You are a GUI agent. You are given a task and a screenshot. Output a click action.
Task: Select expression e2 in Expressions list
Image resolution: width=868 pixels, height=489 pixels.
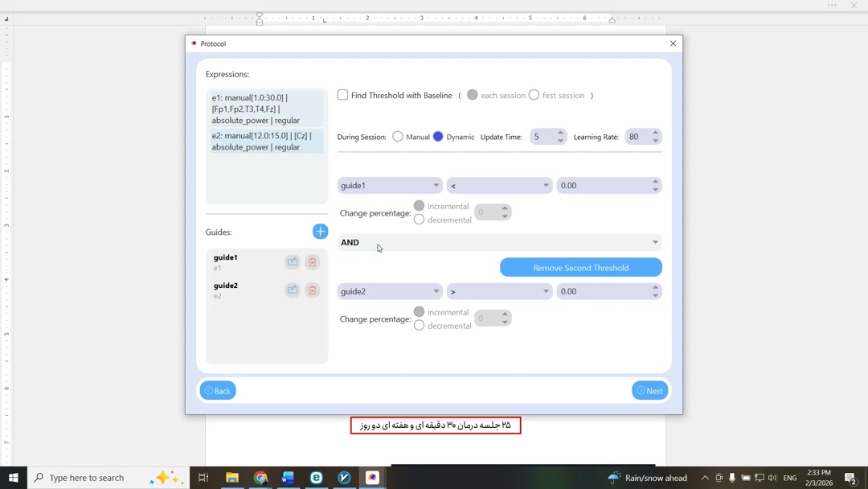(267, 142)
